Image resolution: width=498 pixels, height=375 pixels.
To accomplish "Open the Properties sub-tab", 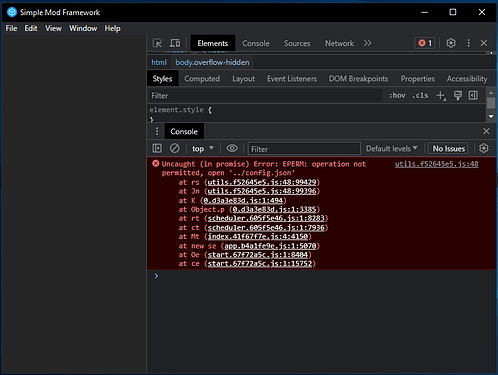I will click(x=418, y=79).
